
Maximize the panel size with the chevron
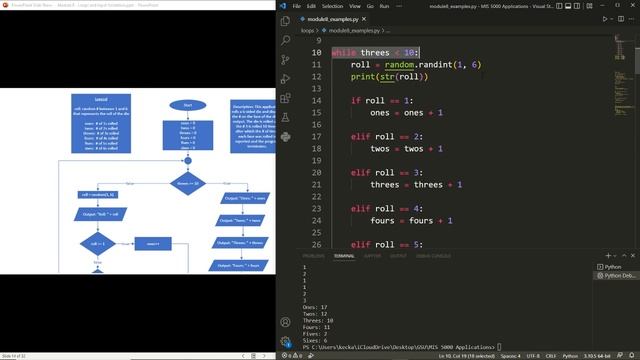coord(624,256)
